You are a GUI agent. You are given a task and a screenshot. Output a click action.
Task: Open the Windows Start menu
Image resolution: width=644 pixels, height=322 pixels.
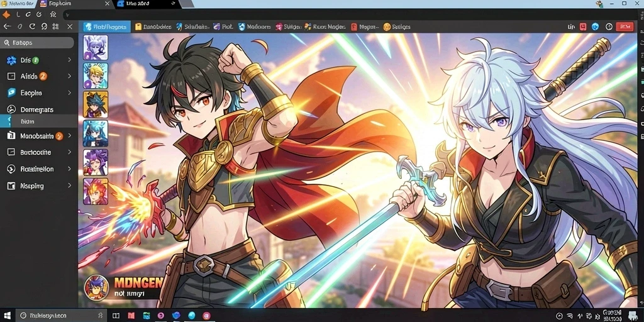pos(6,316)
